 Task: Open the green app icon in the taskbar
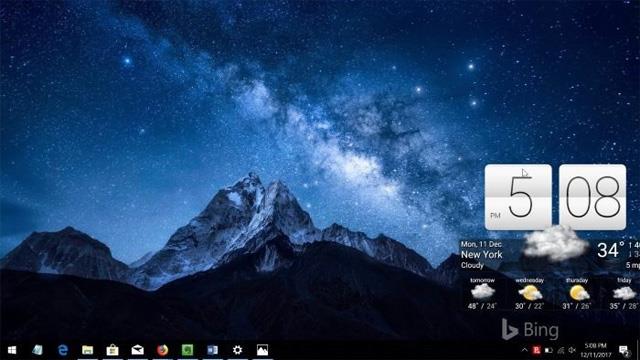[x=187, y=350]
